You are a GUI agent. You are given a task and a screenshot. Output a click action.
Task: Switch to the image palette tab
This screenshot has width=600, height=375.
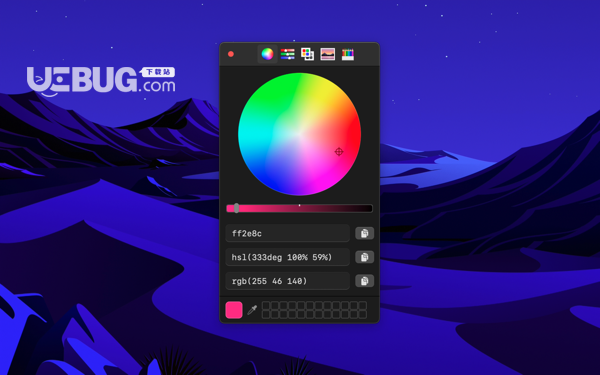[328, 54]
